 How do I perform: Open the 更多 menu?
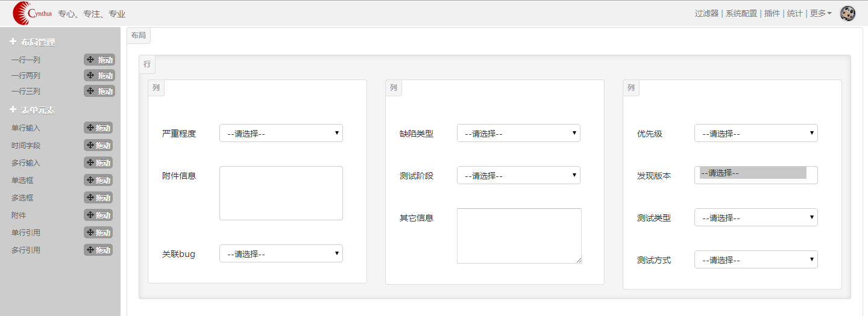[820, 13]
